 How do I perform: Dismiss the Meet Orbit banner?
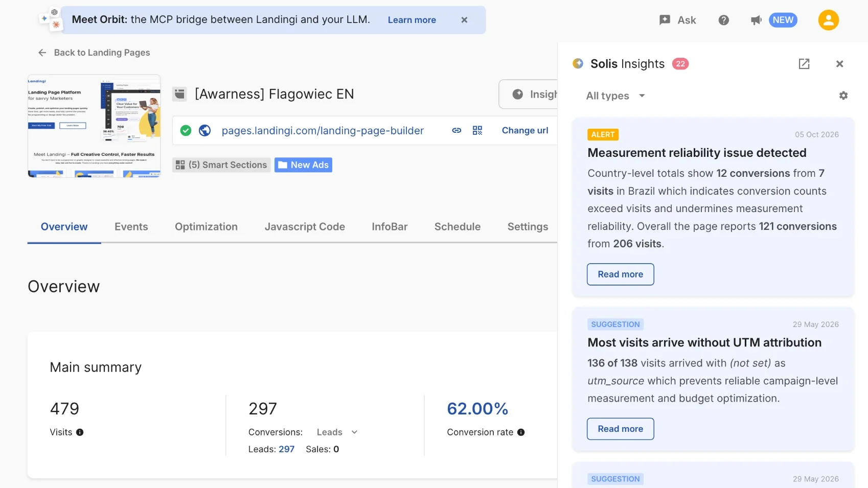464,20
